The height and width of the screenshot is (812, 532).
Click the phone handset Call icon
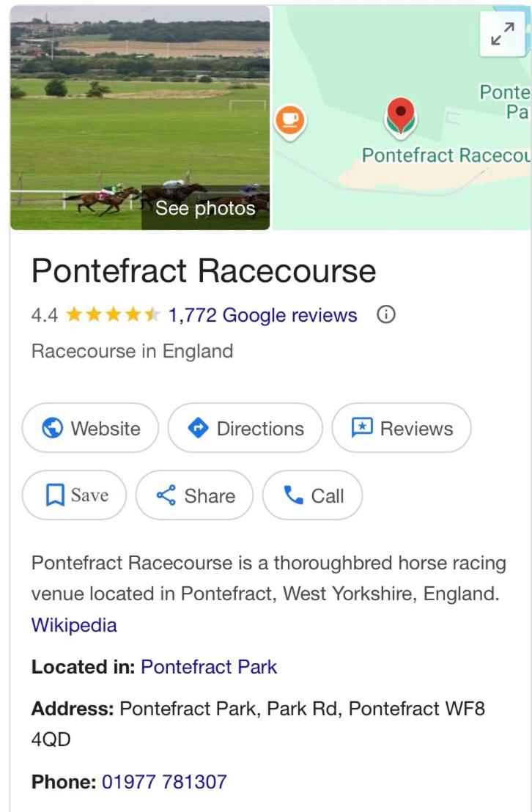pyautogui.click(x=293, y=495)
